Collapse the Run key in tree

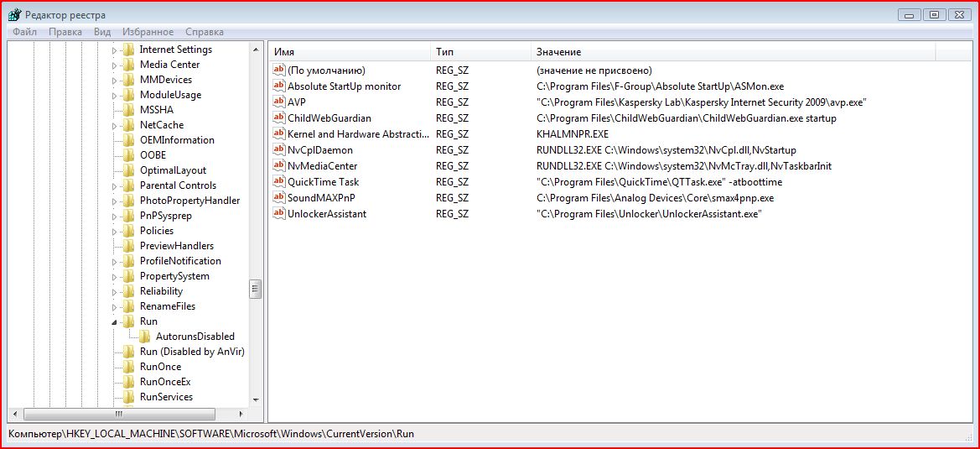[x=115, y=321]
